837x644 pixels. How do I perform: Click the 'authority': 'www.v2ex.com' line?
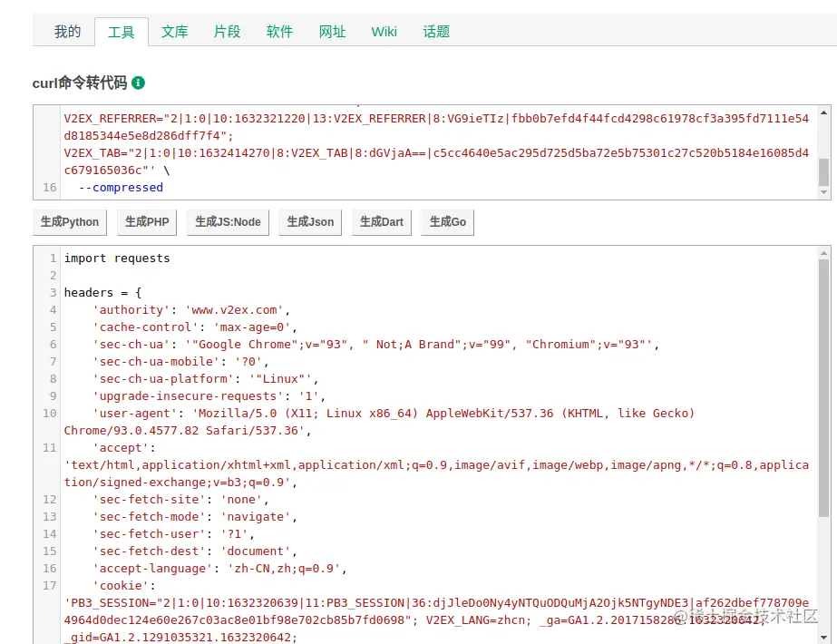pos(191,310)
